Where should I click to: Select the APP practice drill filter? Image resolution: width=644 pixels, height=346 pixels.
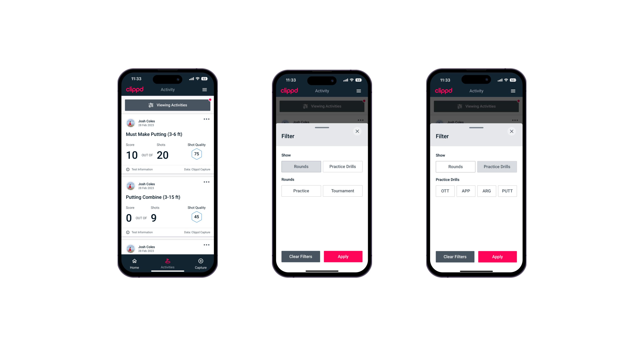coord(466,190)
